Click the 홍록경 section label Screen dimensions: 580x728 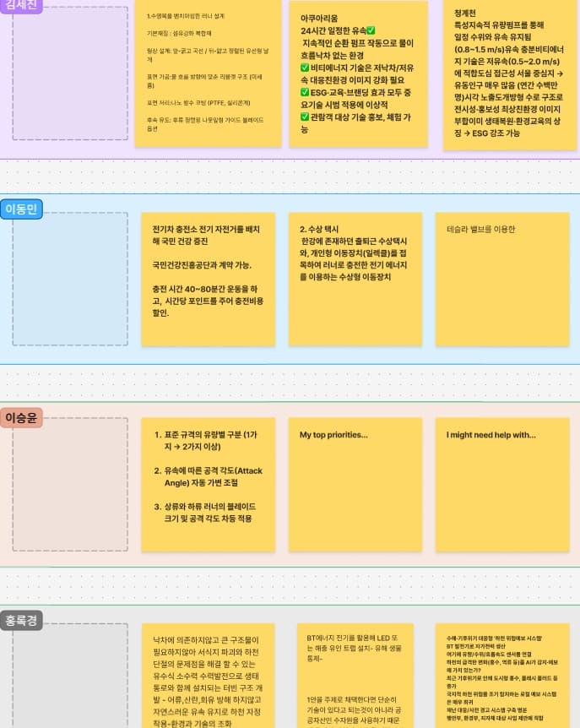click(x=22, y=620)
